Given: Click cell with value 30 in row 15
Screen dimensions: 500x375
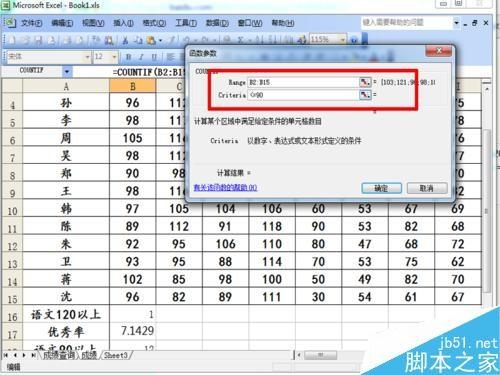Looking at the screenshot, I should (x=318, y=297).
